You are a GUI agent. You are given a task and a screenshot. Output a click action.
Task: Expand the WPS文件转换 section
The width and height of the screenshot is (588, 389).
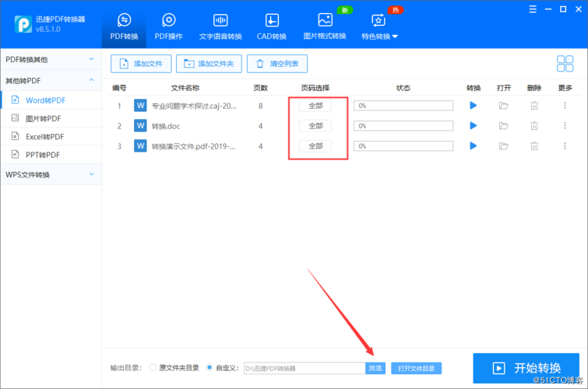click(51, 174)
